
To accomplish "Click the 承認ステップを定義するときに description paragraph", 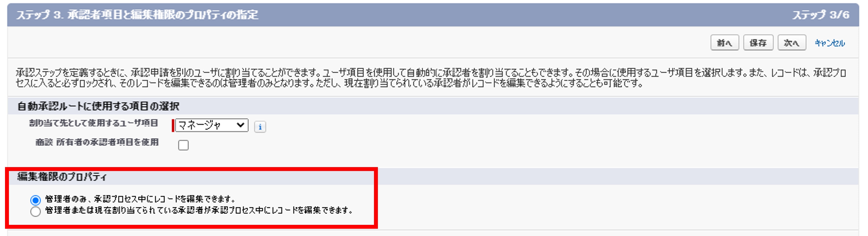I will pyautogui.click(x=431, y=78).
